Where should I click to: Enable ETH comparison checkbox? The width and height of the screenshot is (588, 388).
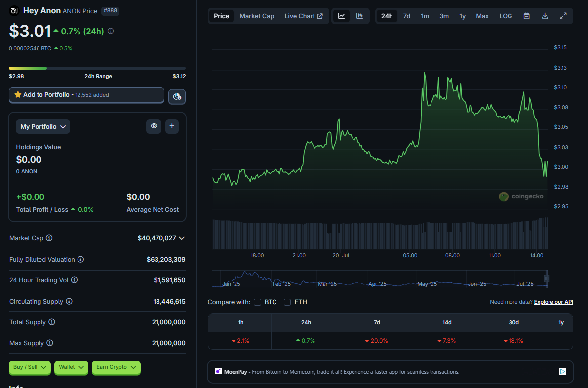coord(287,302)
